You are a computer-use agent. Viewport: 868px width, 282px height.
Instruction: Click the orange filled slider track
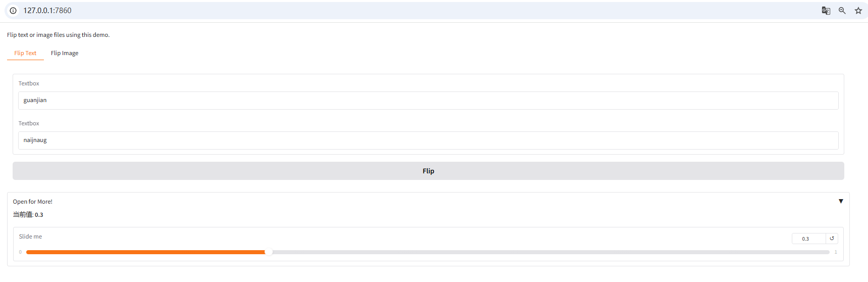pos(145,252)
